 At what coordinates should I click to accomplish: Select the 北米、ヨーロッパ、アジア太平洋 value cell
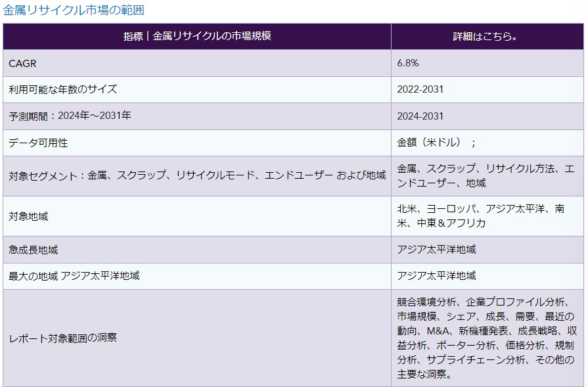pos(487,216)
